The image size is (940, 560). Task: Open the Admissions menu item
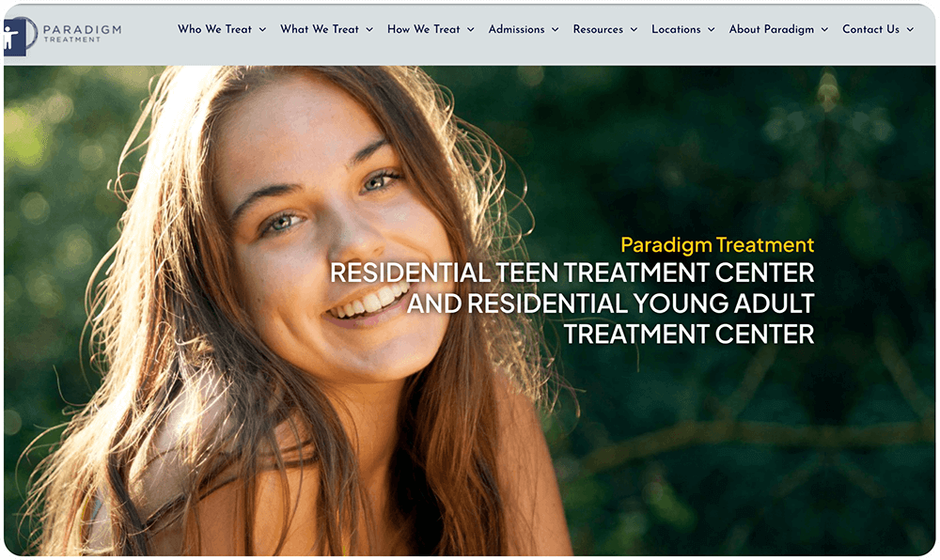click(516, 29)
